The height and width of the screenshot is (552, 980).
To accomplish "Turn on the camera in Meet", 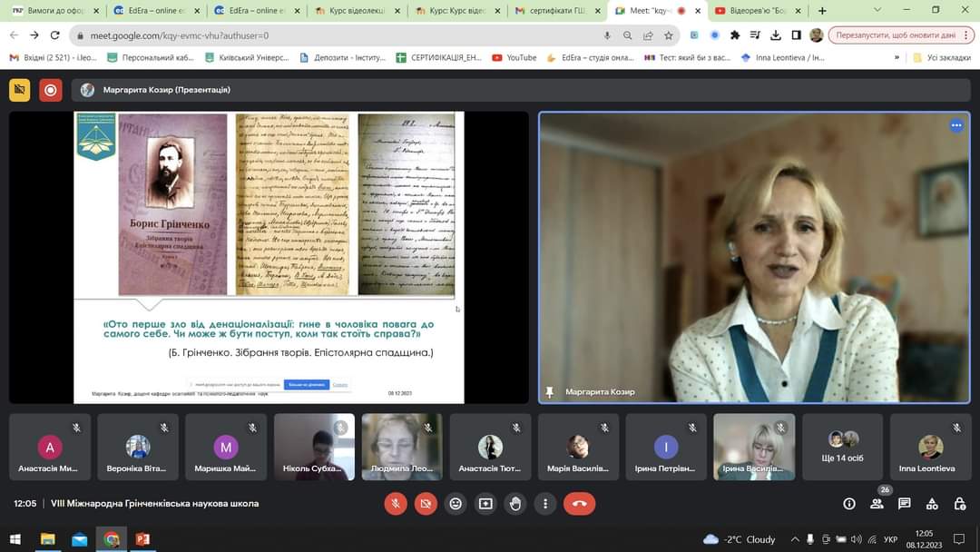I will 425,503.
